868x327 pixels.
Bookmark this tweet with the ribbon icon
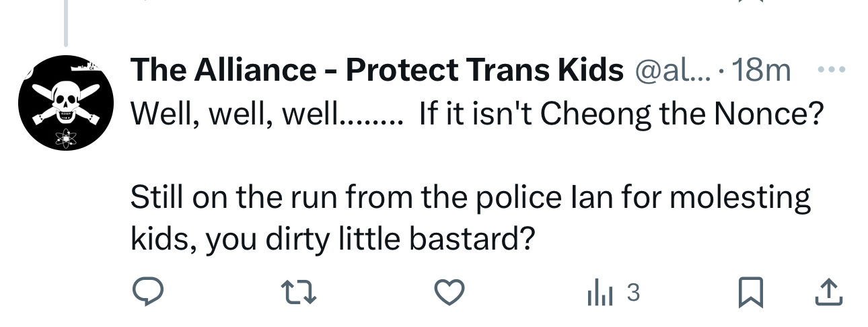pyautogui.click(x=750, y=292)
